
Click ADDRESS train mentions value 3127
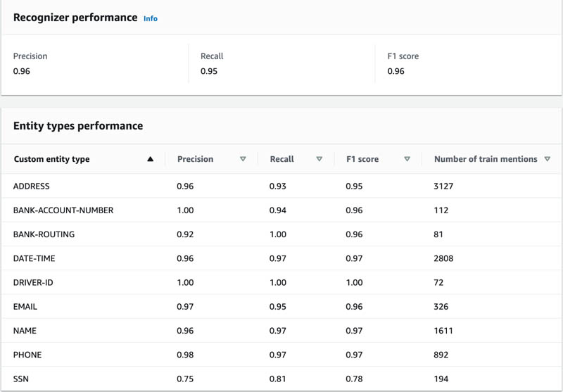tap(443, 186)
